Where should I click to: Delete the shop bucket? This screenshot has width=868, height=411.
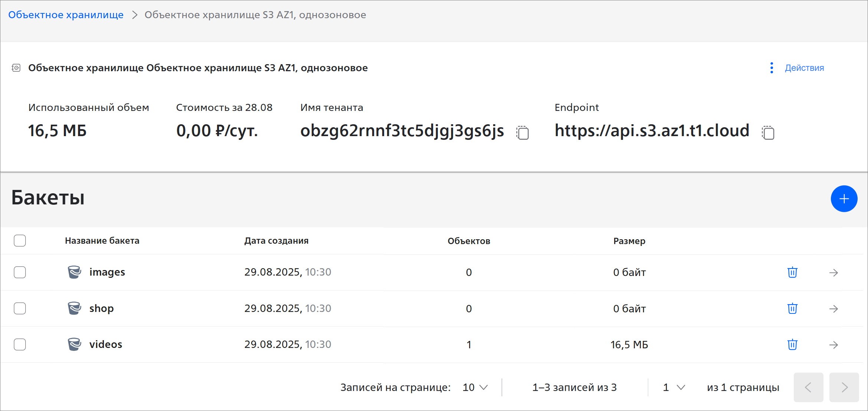click(x=792, y=308)
